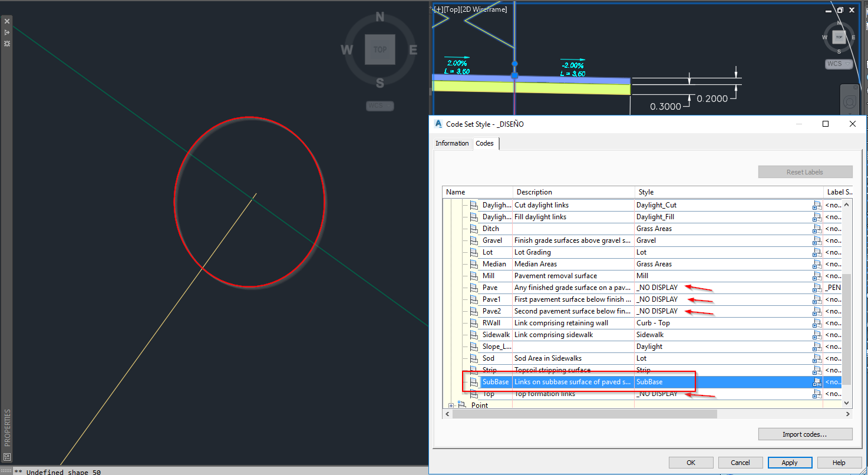Open the WCS dropdown in right viewport
Image resolution: width=868 pixels, height=475 pixels.
pos(839,64)
